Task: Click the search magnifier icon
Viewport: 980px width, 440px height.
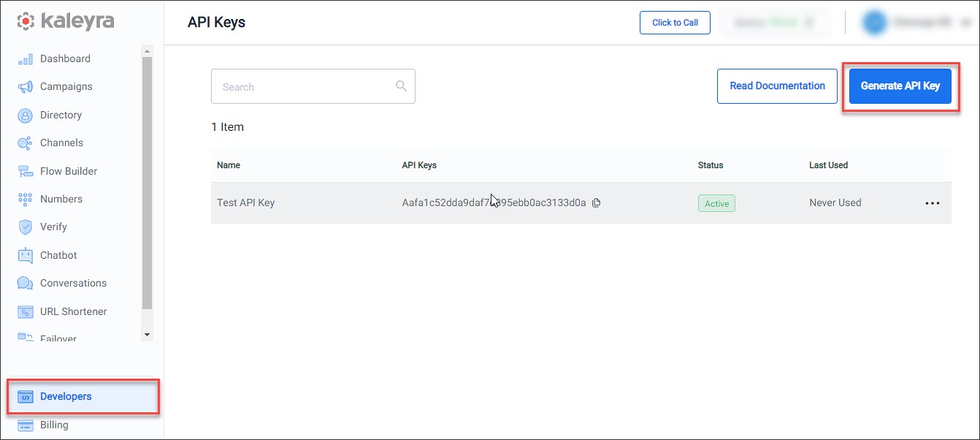Action: (x=401, y=86)
